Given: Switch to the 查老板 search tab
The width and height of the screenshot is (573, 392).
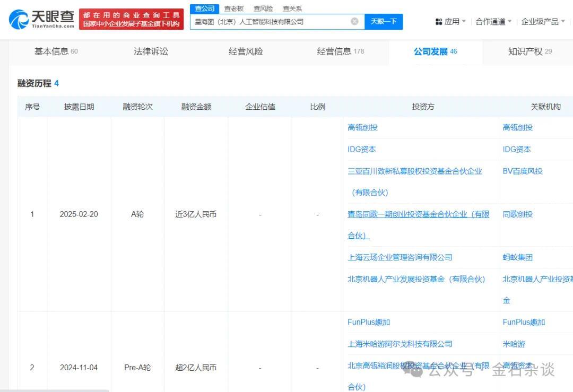Looking at the screenshot, I should click(x=233, y=8).
